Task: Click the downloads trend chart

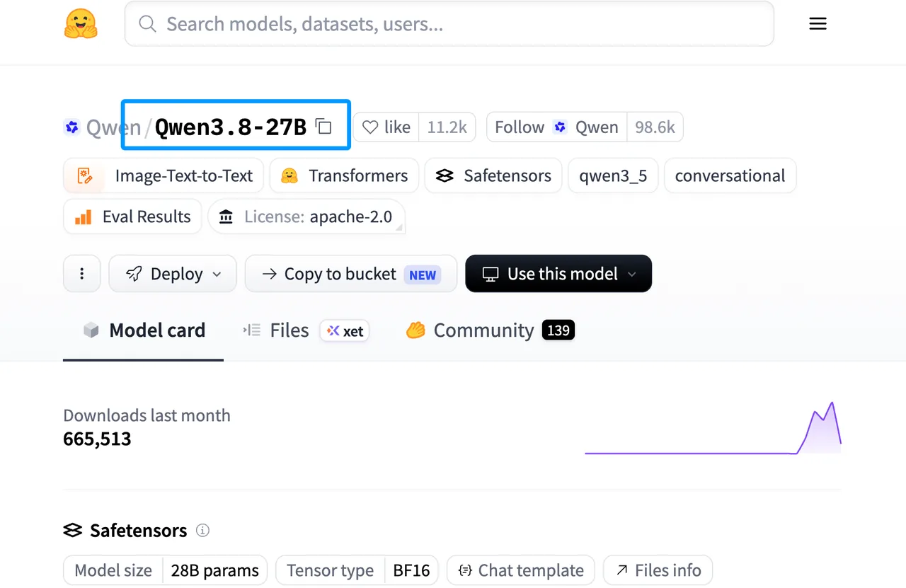Action: coord(713,429)
